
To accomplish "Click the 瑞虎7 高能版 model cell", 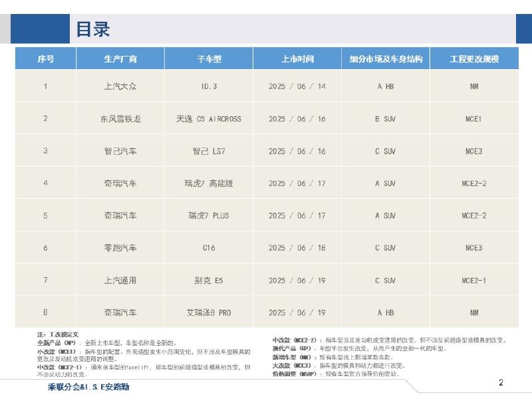I will pyautogui.click(x=209, y=184).
